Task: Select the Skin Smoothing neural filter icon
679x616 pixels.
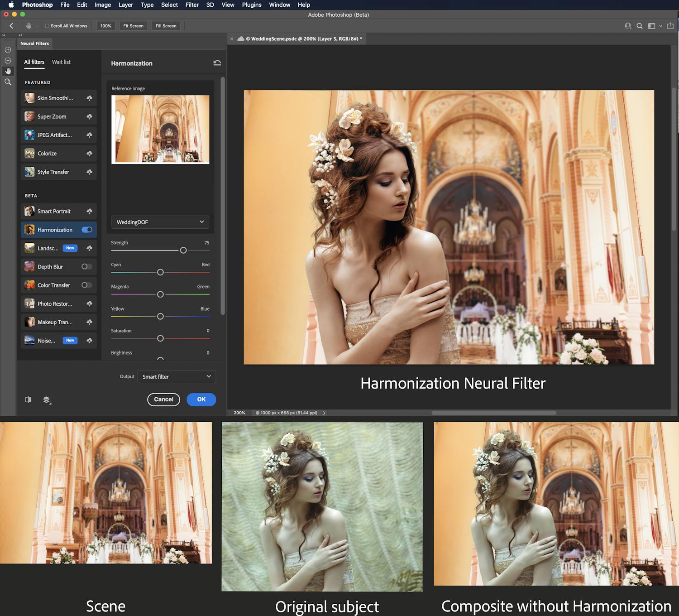Action: point(29,98)
